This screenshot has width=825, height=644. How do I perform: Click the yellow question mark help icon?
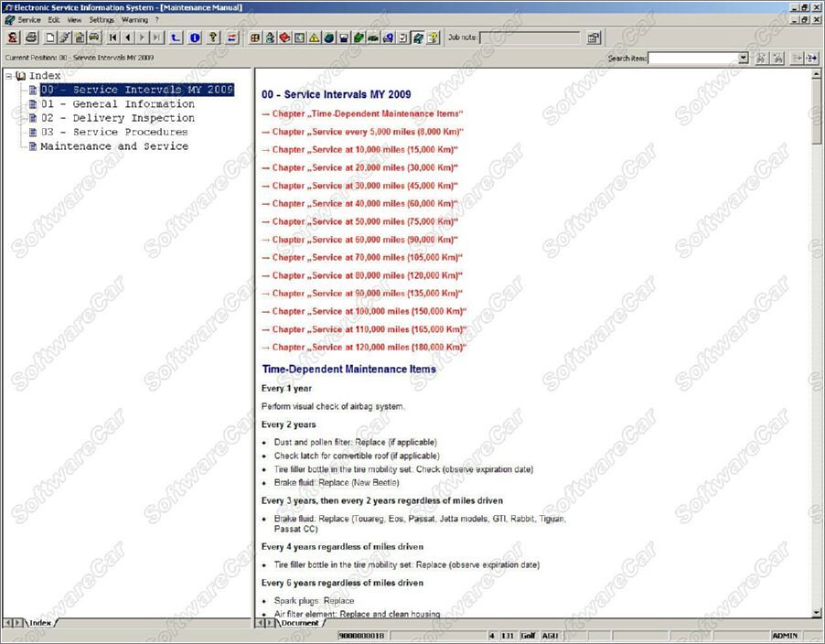pyautogui.click(x=213, y=38)
